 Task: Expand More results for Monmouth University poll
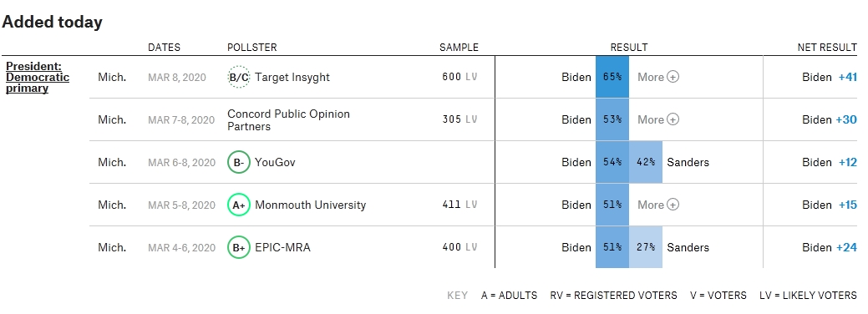[x=658, y=205]
